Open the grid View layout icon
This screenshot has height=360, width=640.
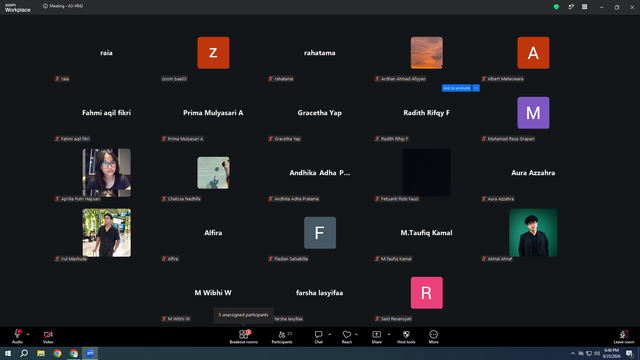click(x=584, y=7)
